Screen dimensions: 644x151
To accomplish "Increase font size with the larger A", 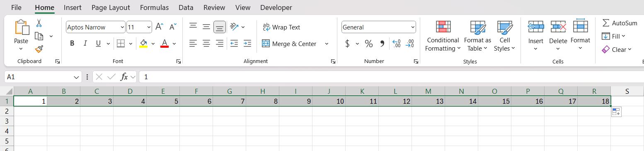I will point(160,27).
